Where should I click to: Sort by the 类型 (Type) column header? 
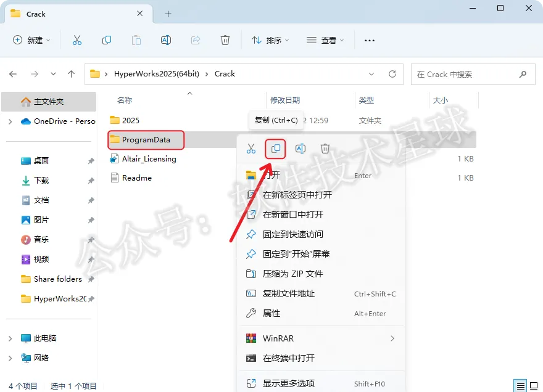point(366,100)
